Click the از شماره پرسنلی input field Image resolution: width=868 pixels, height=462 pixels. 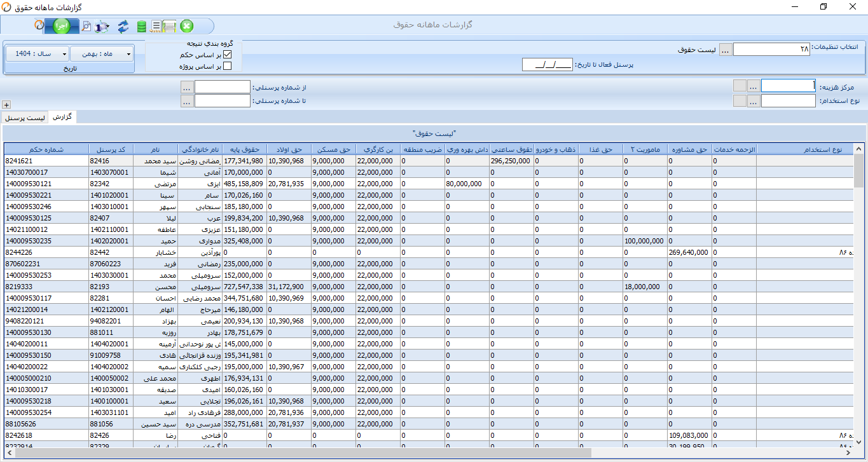tap(223, 87)
